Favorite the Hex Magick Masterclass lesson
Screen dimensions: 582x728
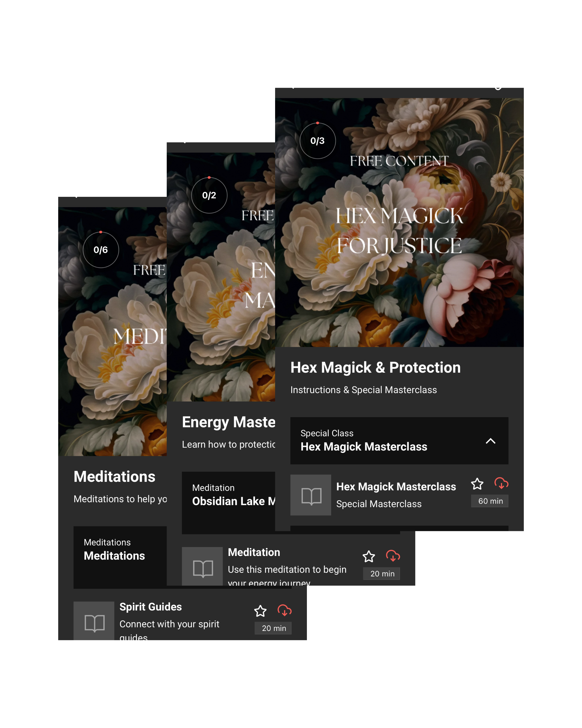pos(477,484)
